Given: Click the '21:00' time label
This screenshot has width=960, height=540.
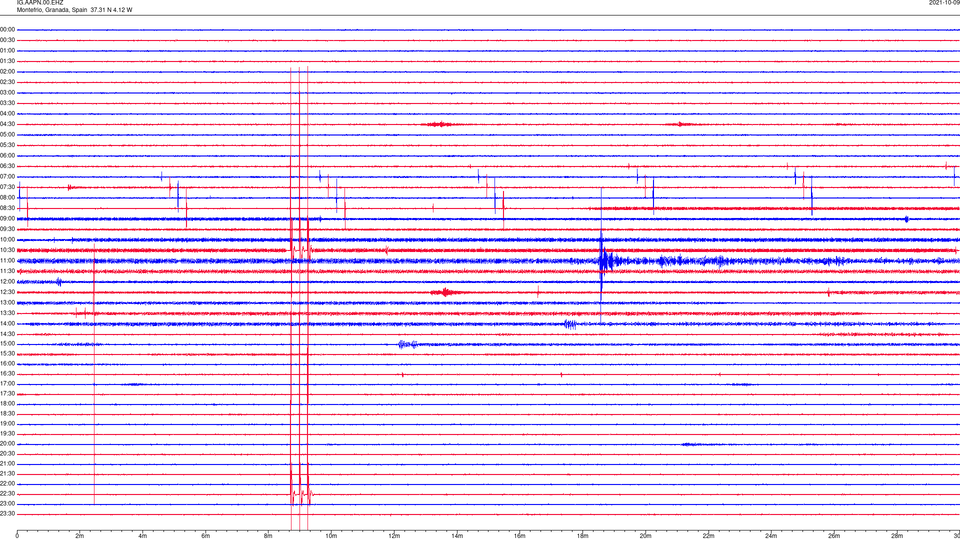Looking at the screenshot, I should tap(8, 464).
